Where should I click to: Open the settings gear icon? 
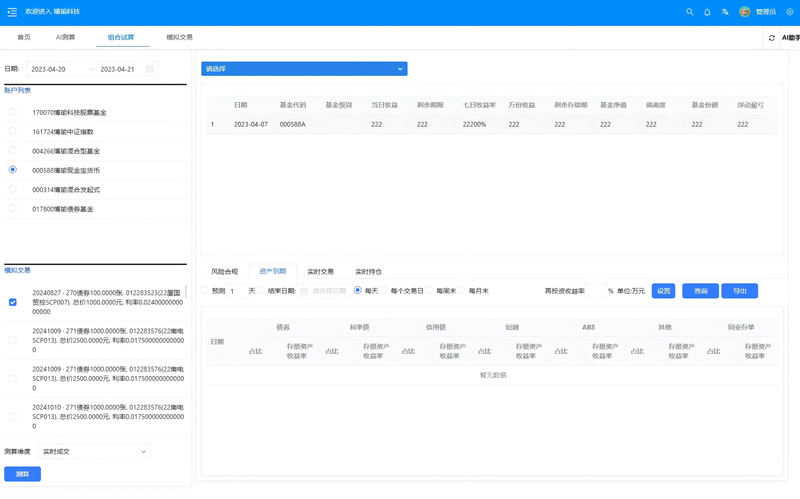pos(789,12)
